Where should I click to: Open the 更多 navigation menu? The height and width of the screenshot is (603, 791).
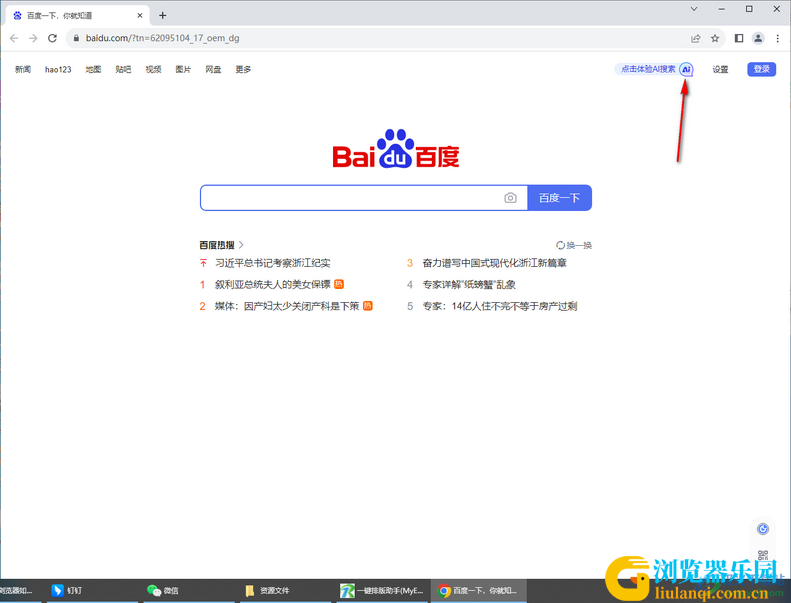[x=243, y=70]
